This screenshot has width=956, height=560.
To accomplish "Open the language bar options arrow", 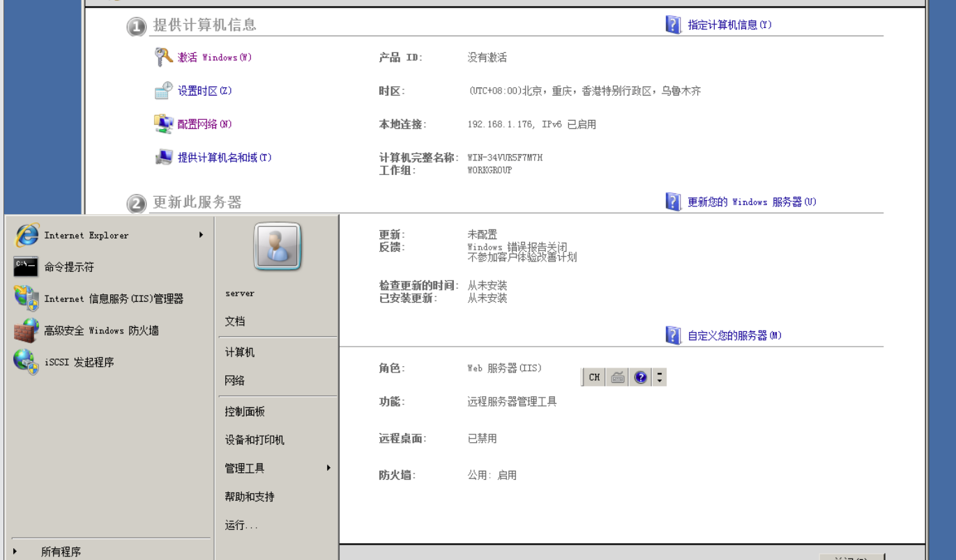I will [660, 377].
